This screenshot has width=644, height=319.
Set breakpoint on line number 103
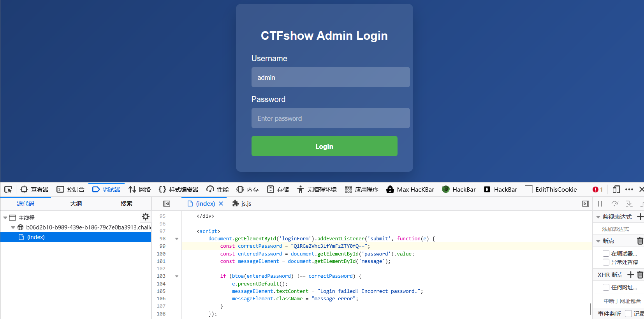(x=161, y=276)
